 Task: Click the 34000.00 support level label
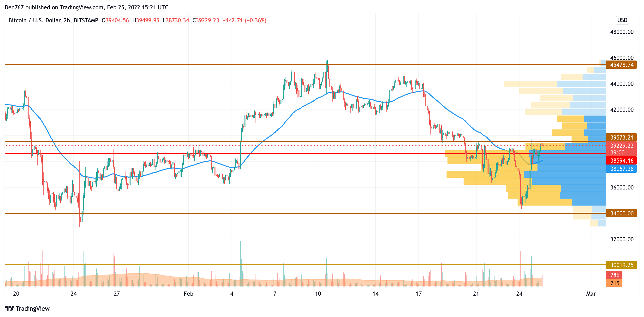tap(621, 213)
